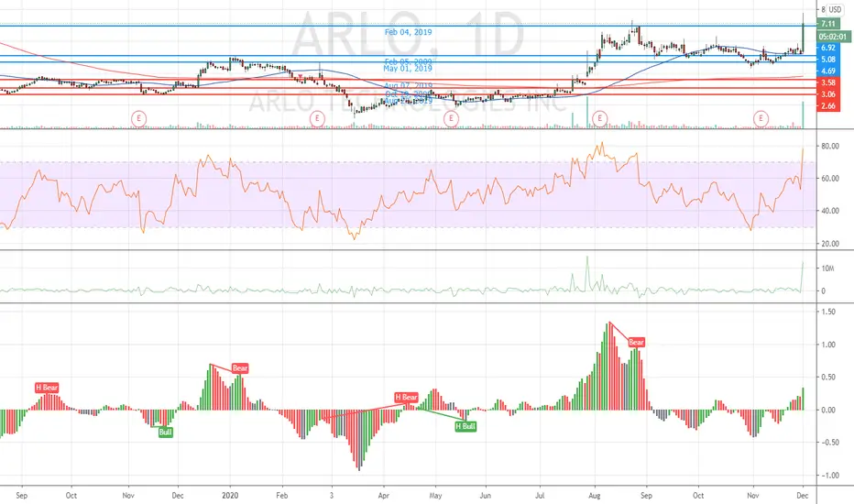Click the 40.00 level on RSI axis
This screenshot has height=504, width=854.
(x=830, y=211)
